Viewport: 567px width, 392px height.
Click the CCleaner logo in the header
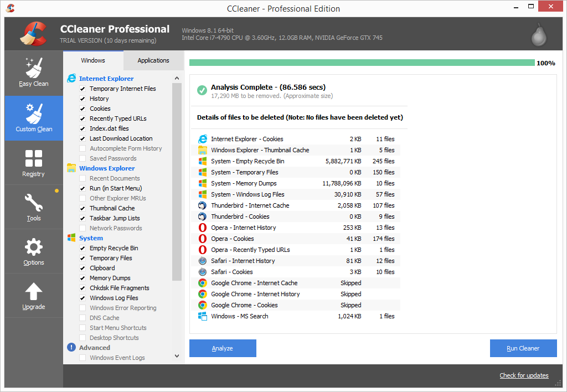pos(33,33)
